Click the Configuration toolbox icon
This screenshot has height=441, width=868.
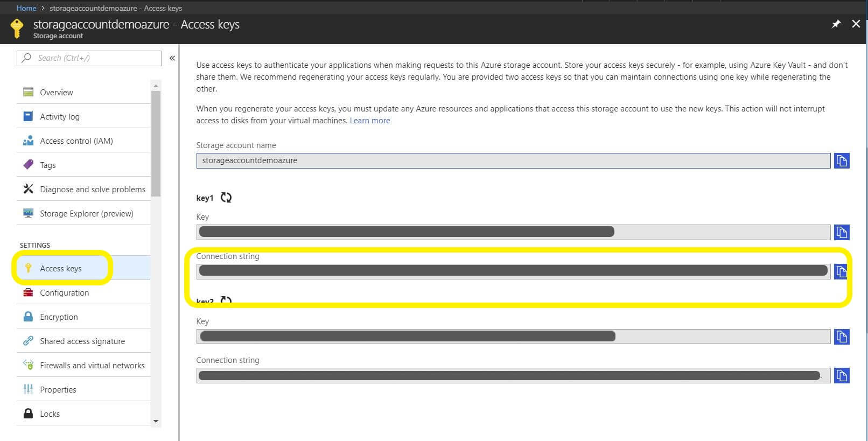click(x=29, y=292)
